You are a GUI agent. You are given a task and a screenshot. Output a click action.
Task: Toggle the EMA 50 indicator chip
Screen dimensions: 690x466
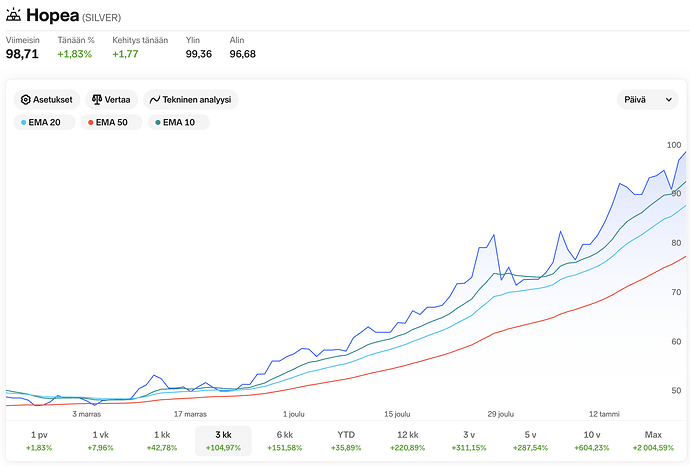coord(112,122)
